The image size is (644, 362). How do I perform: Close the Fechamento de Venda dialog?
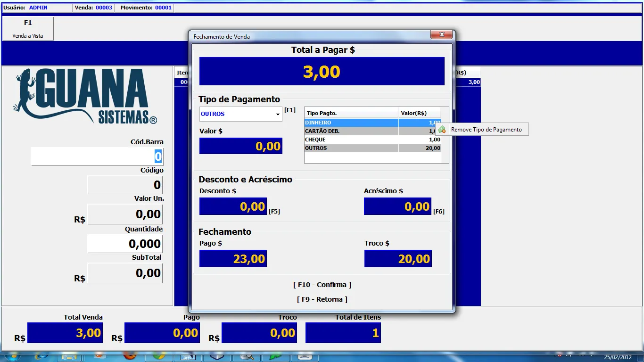pos(441,35)
